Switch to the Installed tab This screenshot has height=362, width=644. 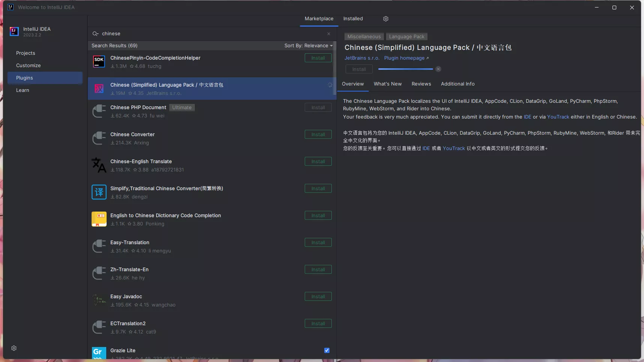(353, 19)
